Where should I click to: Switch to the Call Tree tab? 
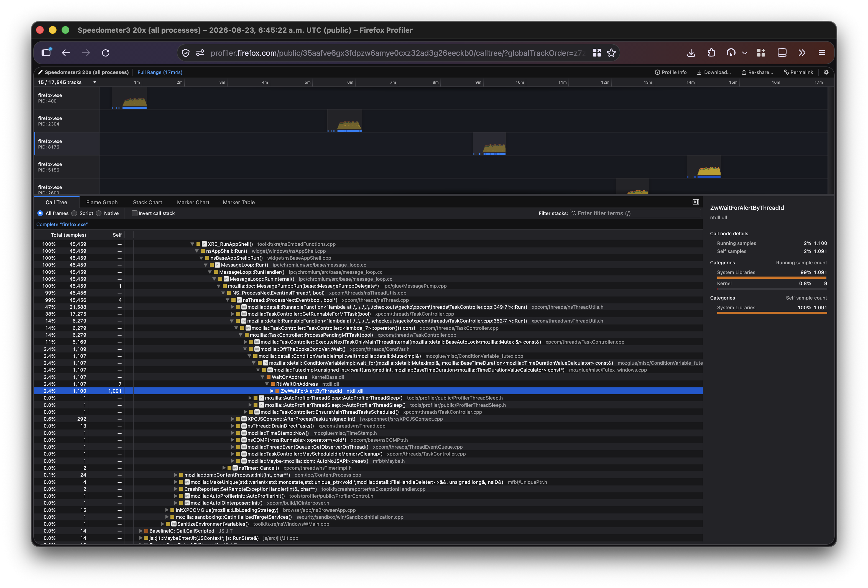coord(56,202)
